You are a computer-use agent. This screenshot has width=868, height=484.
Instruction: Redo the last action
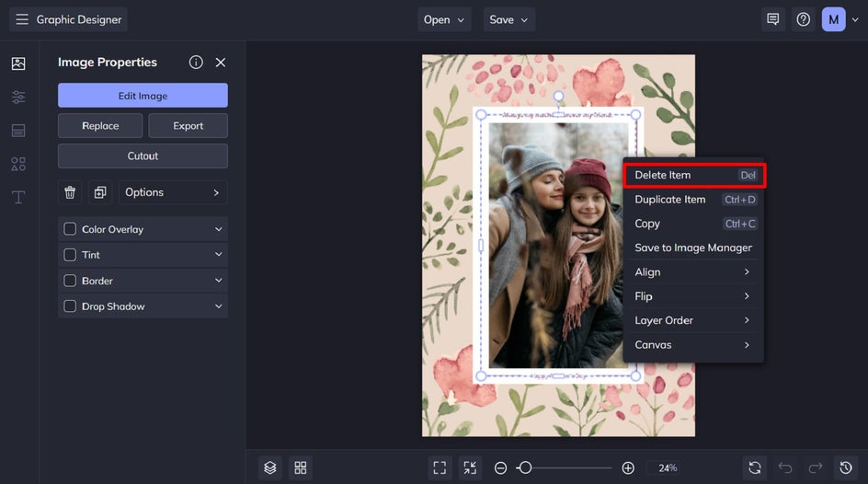pos(816,468)
